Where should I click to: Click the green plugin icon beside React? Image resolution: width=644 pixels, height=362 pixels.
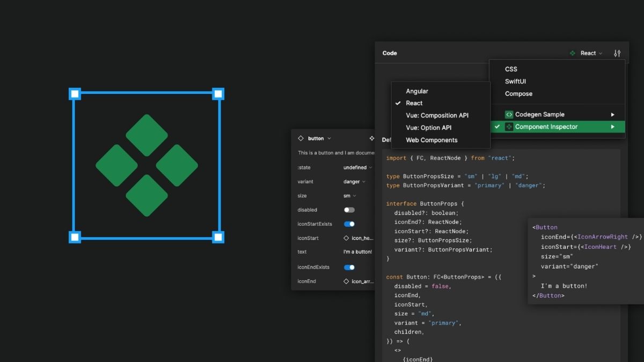573,53
